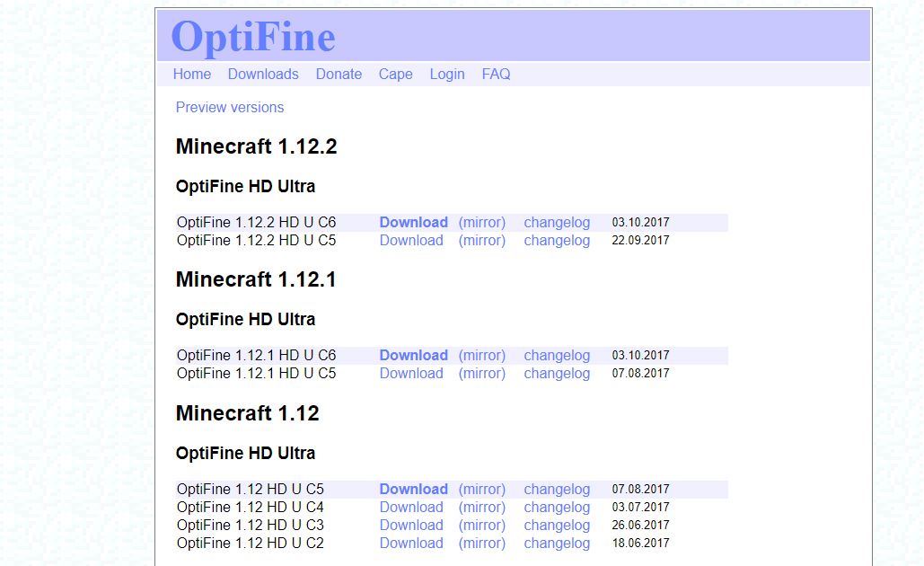
Task: Click the OptiFine logo title
Action: pyautogui.click(x=253, y=37)
